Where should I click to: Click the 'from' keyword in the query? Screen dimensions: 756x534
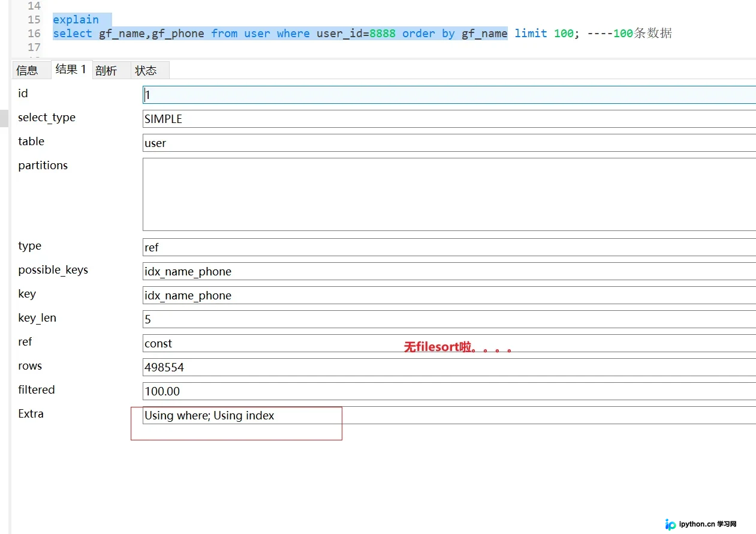pos(224,33)
